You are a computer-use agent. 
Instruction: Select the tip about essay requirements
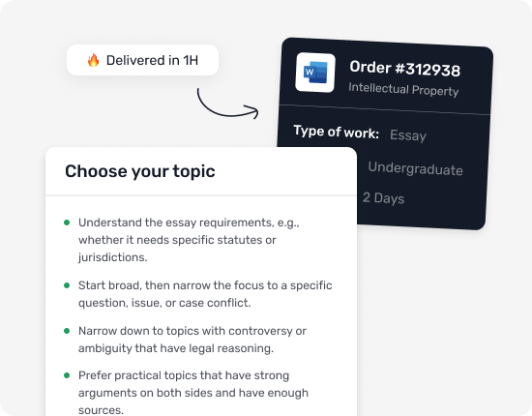point(189,240)
